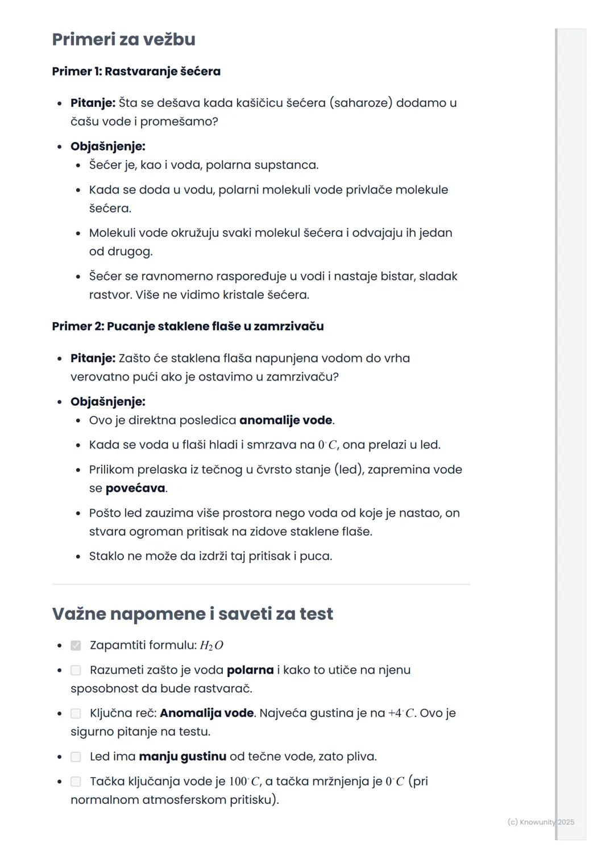
Task: Click the bold 'anomalije vode' phrase
Action: click(x=285, y=420)
